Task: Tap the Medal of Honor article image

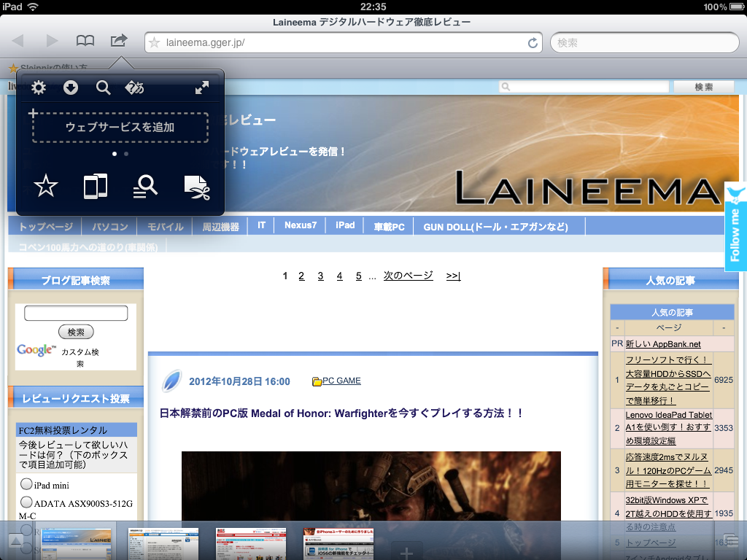Action: click(x=371, y=486)
